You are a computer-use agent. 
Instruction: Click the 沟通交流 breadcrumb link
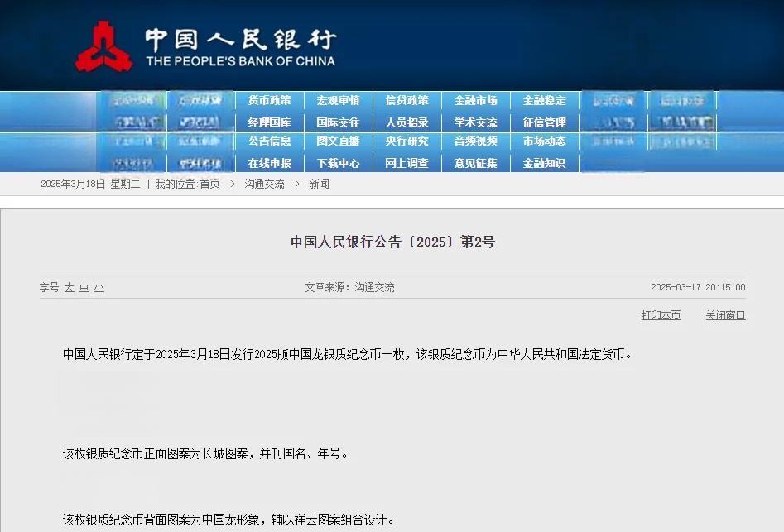(264, 184)
